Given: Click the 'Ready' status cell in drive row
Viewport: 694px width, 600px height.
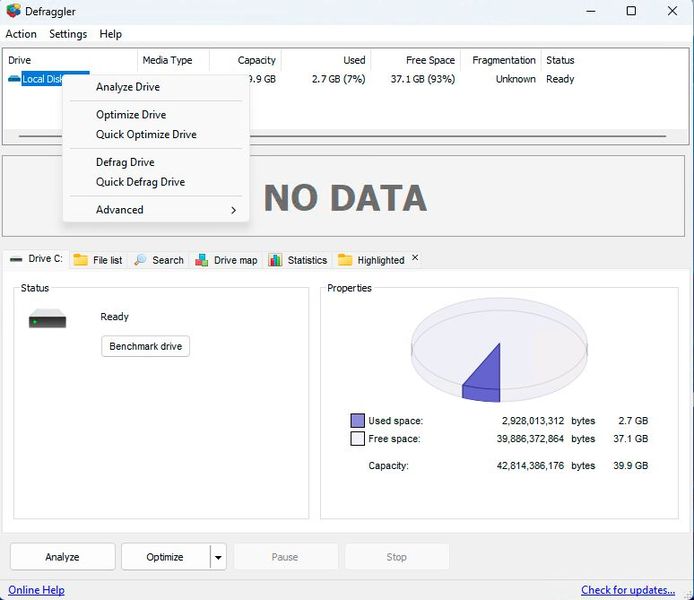Looking at the screenshot, I should pyautogui.click(x=560, y=79).
